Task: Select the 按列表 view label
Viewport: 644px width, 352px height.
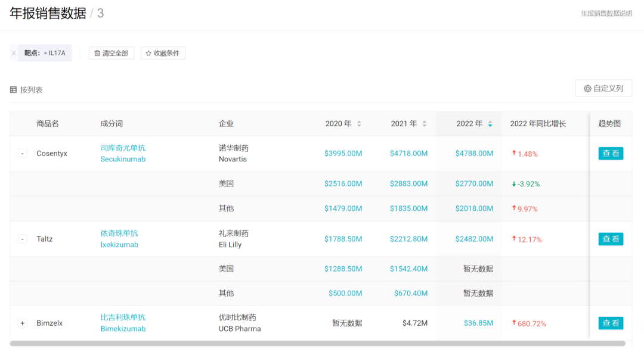Action: [31, 90]
